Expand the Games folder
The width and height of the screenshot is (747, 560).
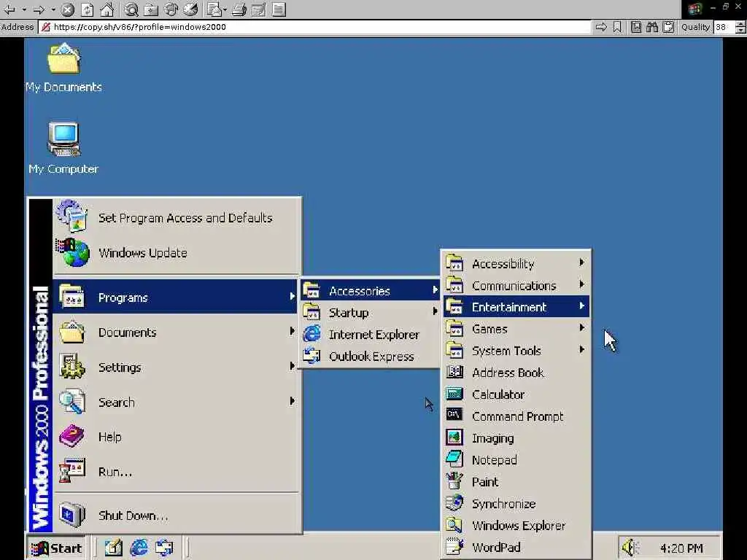[x=516, y=329]
